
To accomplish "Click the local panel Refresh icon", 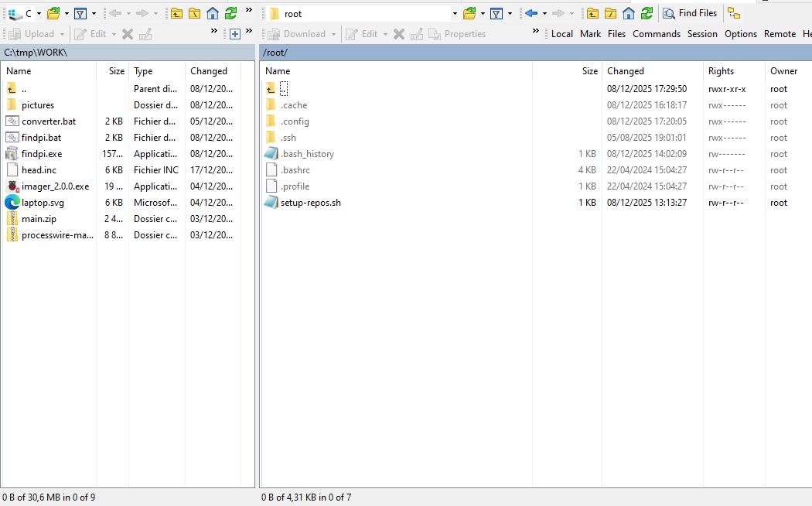I will (231, 13).
